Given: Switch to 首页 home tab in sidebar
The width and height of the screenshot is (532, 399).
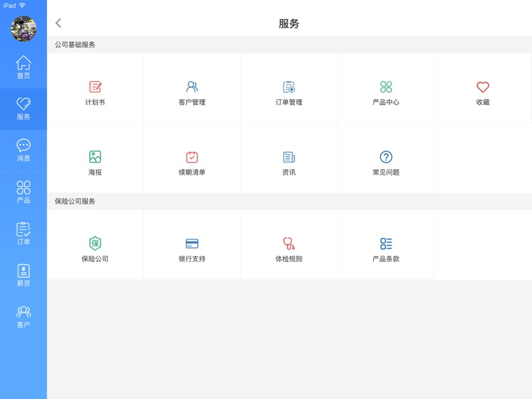Looking at the screenshot, I should (23, 67).
